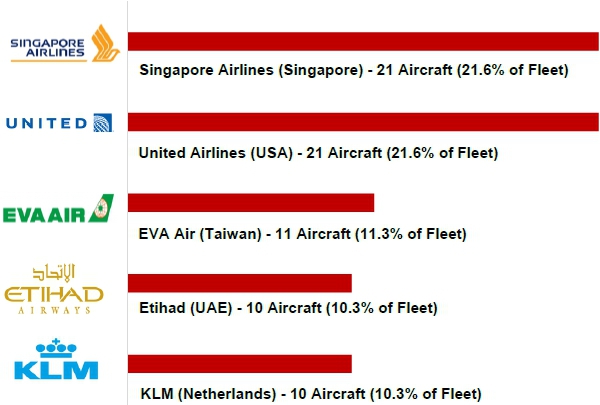Screen dimensions: 600x405
Task: Click the Etihad Arabic calligraphy logo
Action: pos(54,272)
